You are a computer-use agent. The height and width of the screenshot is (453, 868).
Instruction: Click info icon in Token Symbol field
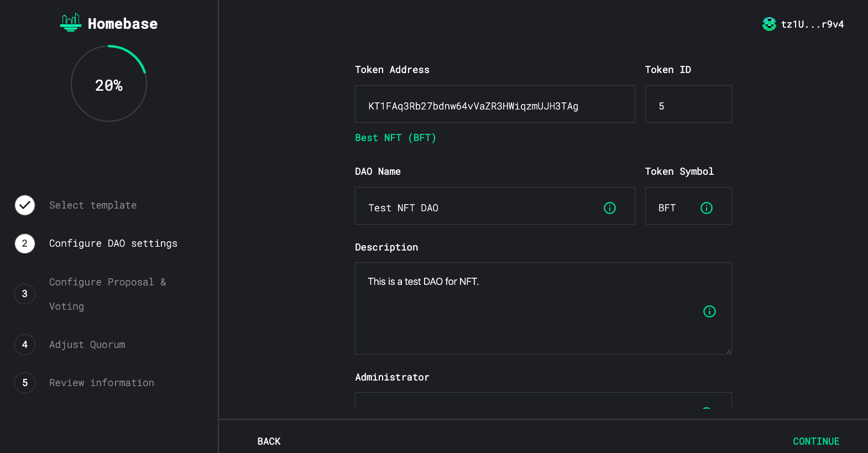pyautogui.click(x=706, y=208)
